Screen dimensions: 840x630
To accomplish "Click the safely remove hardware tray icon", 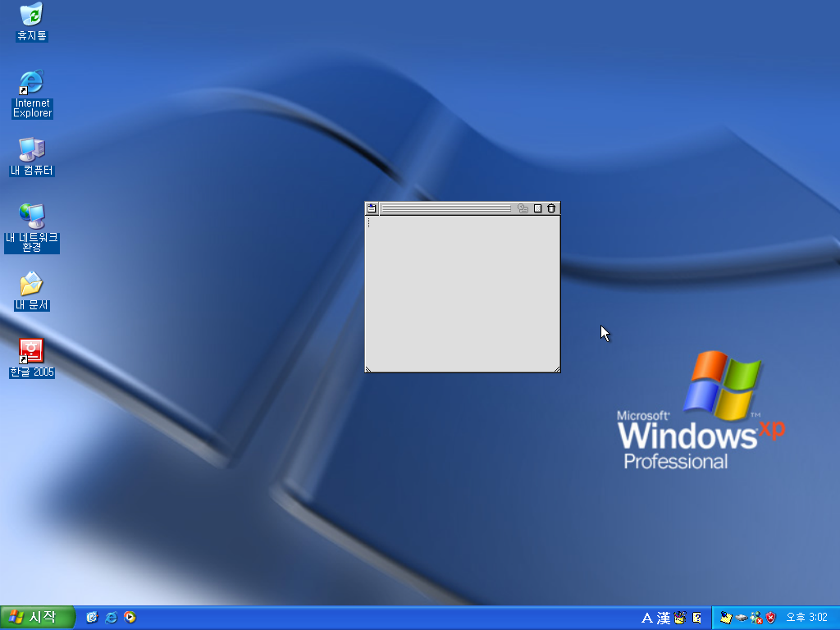I will (x=742, y=619).
